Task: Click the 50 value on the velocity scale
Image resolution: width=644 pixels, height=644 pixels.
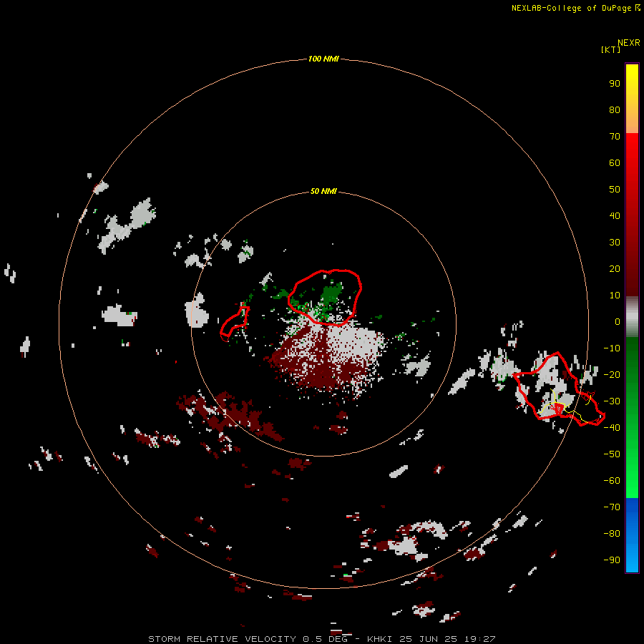Action: [x=615, y=190]
